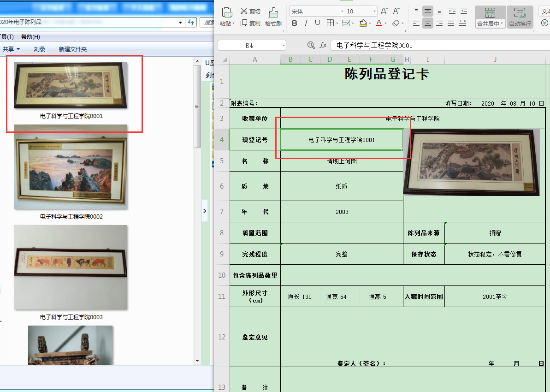The image size is (550, 392).
Task: Click the align text left icon
Action: tap(416, 23)
